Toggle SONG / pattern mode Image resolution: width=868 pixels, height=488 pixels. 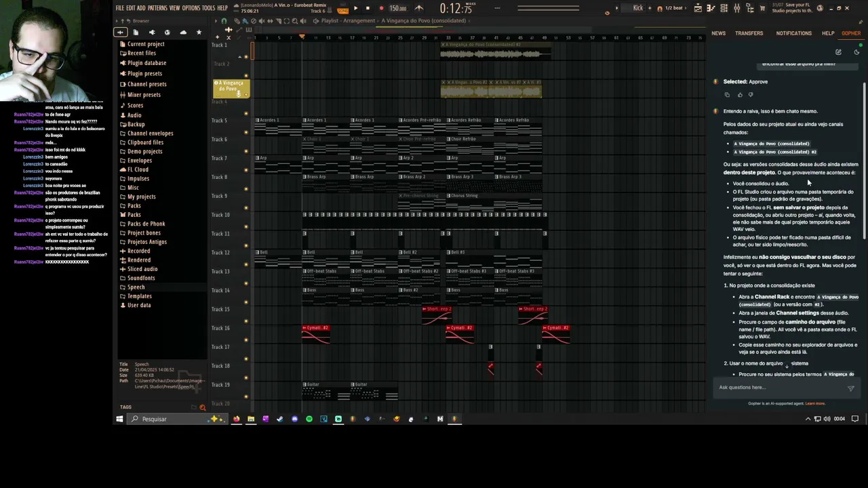[342, 9]
